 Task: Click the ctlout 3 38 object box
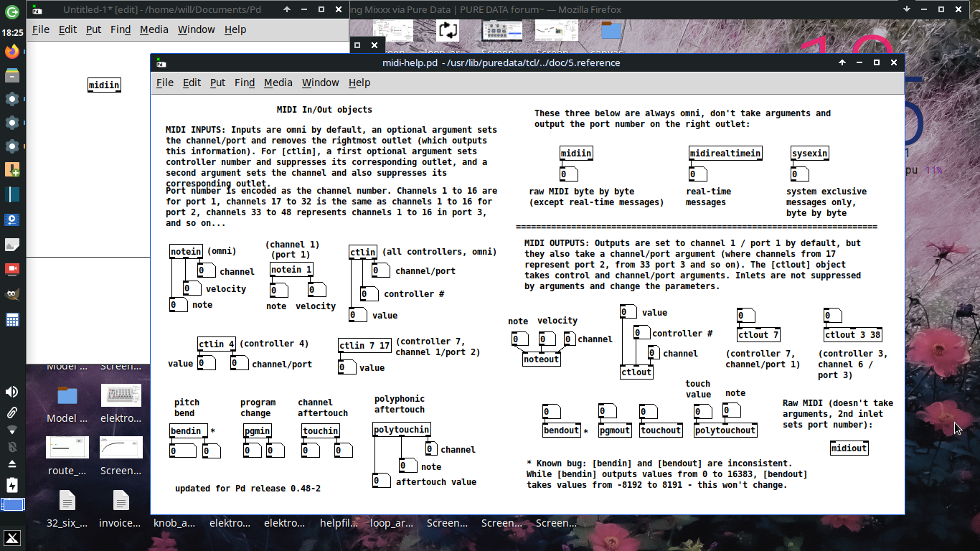[x=852, y=335]
